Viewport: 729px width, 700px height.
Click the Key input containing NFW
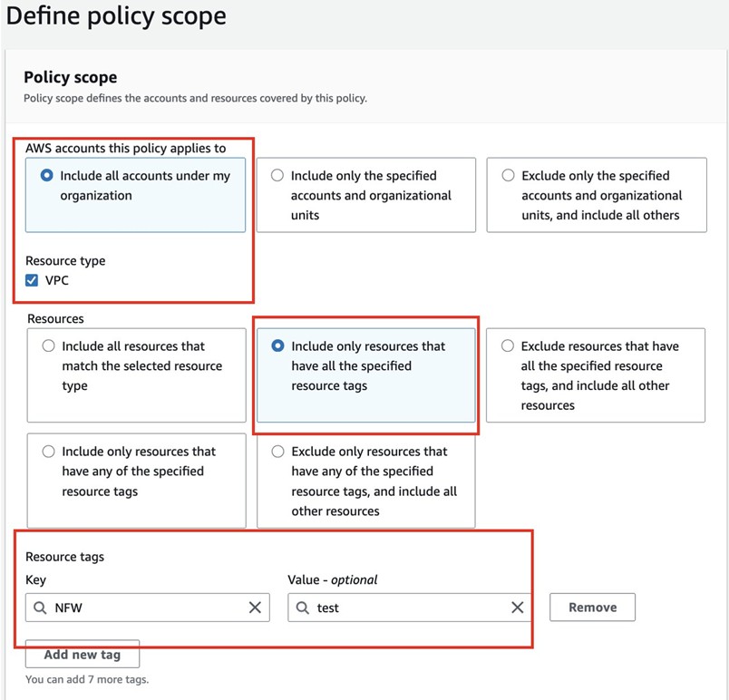pyautogui.click(x=145, y=608)
